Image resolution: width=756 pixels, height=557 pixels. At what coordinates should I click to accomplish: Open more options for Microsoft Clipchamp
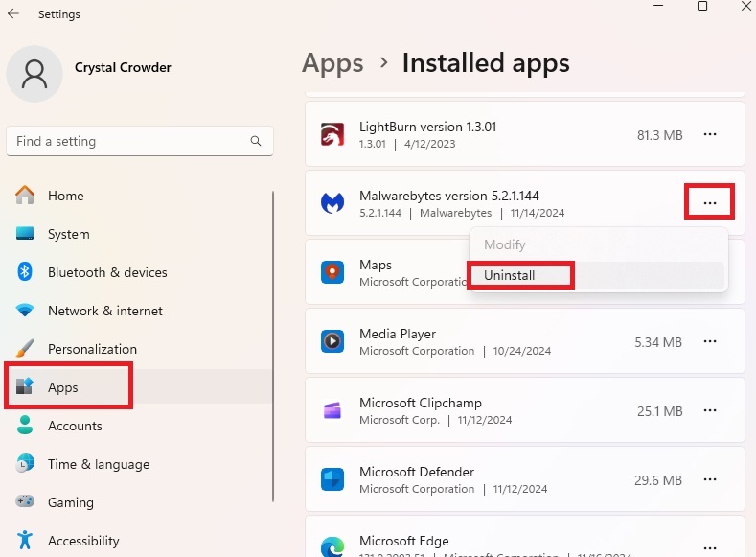pyautogui.click(x=710, y=410)
